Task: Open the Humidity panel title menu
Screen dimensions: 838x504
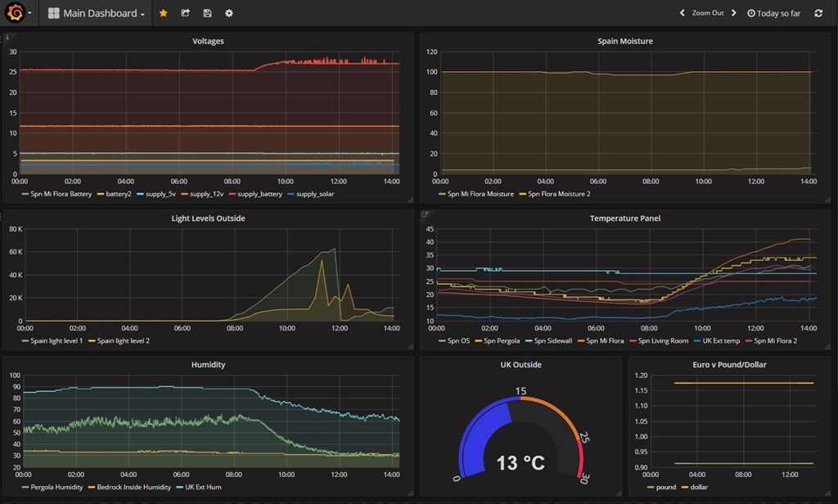Action: click(208, 365)
